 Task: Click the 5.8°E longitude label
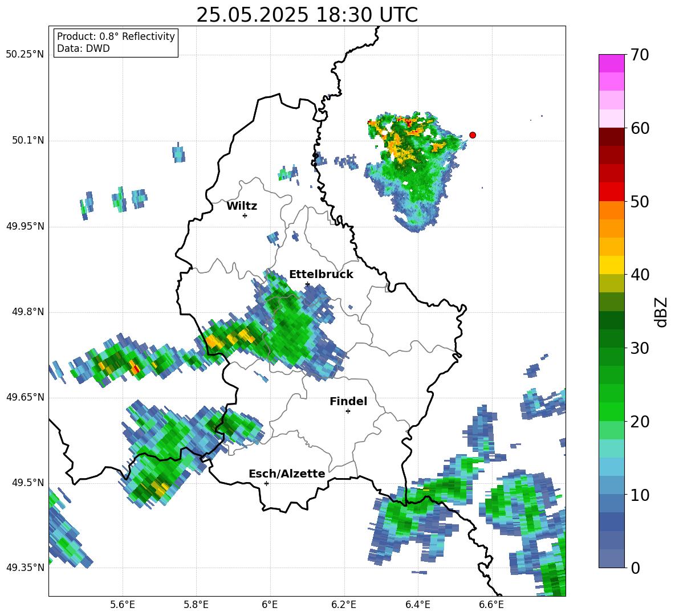(196, 605)
